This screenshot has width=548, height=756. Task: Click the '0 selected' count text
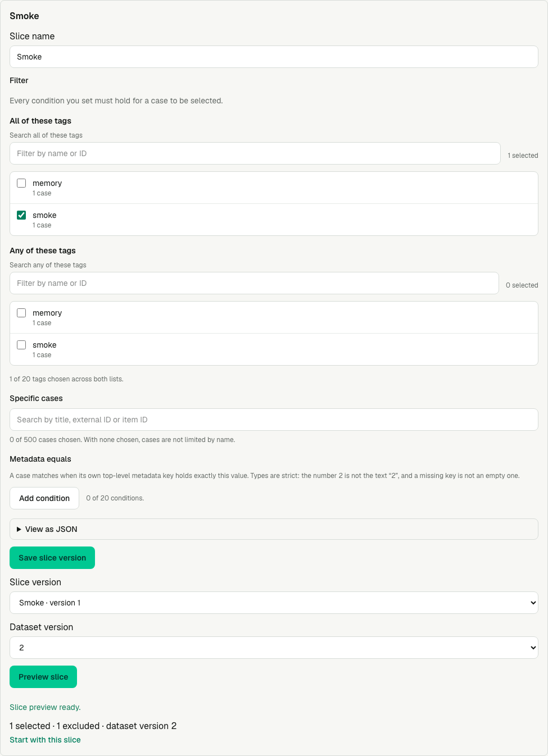(x=522, y=285)
